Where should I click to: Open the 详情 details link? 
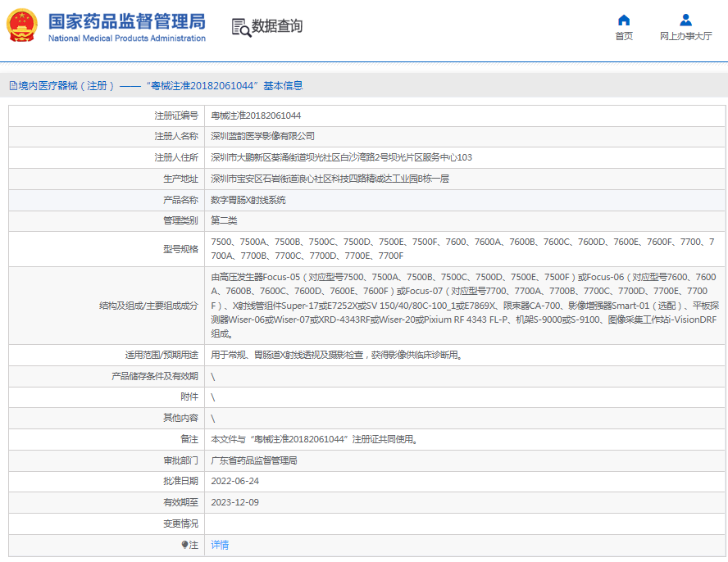[220, 545]
